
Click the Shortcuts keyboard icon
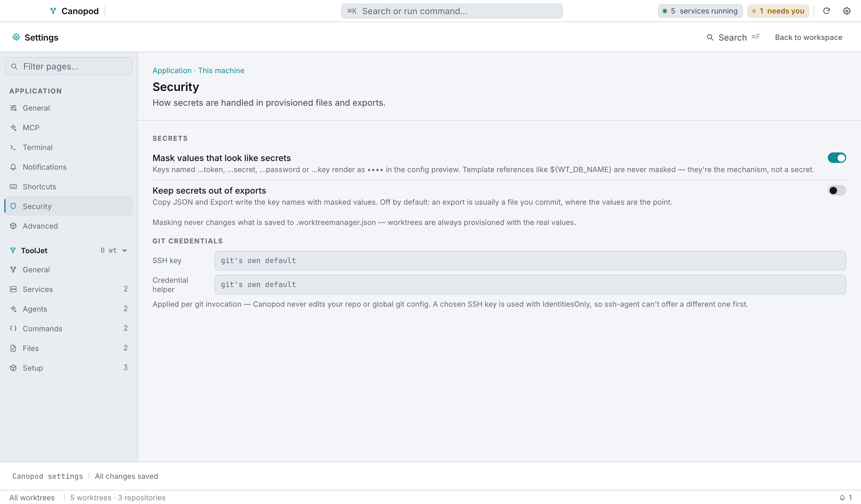click(13, 187)
